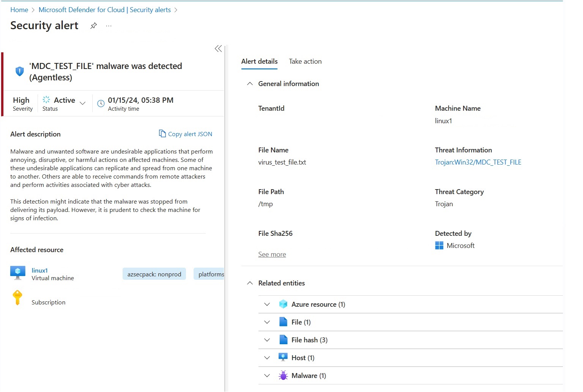The height and width of the screenshot is (392, 583).
Task: Select the Alert details tab
Action: point(259,61)
